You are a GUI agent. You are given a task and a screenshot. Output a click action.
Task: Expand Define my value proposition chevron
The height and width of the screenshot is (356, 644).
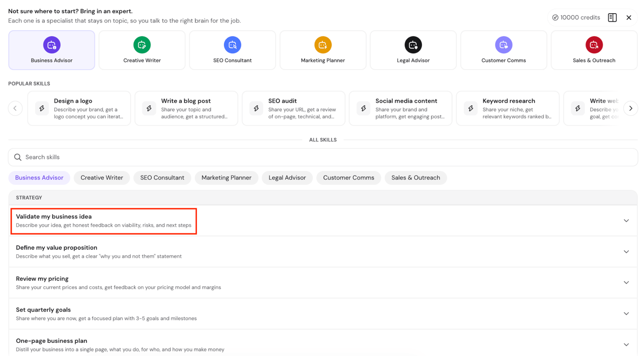[626, 252]
